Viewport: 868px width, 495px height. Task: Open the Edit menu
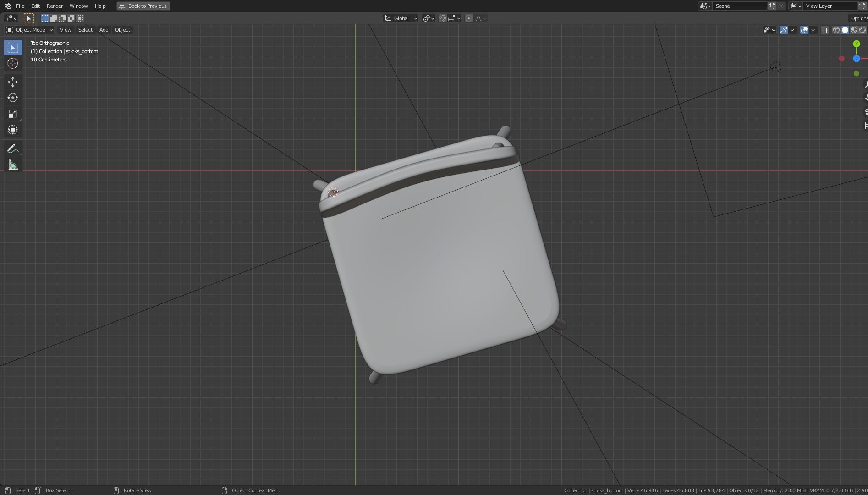pos(35,6)
